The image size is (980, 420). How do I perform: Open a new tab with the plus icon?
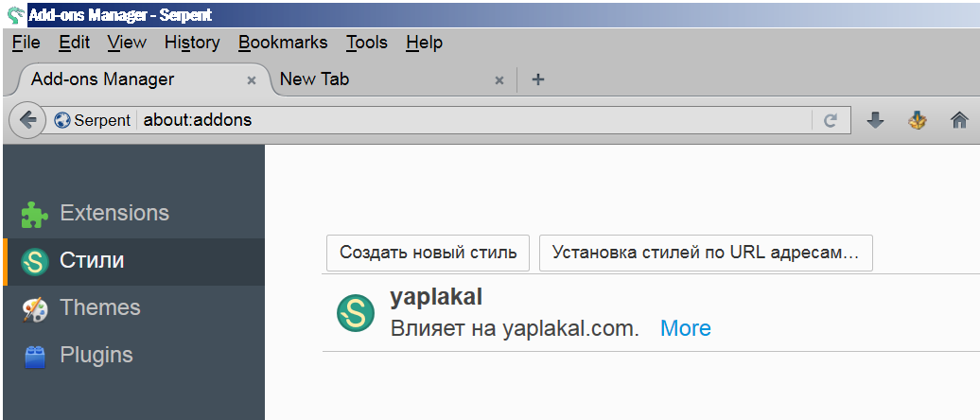pyautogui.click(x=537, y=79)
